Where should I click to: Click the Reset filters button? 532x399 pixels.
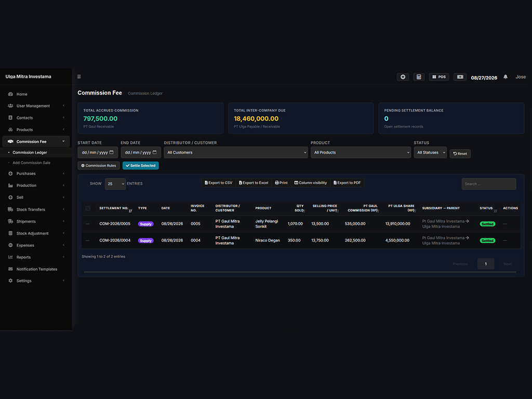point(460,153)
